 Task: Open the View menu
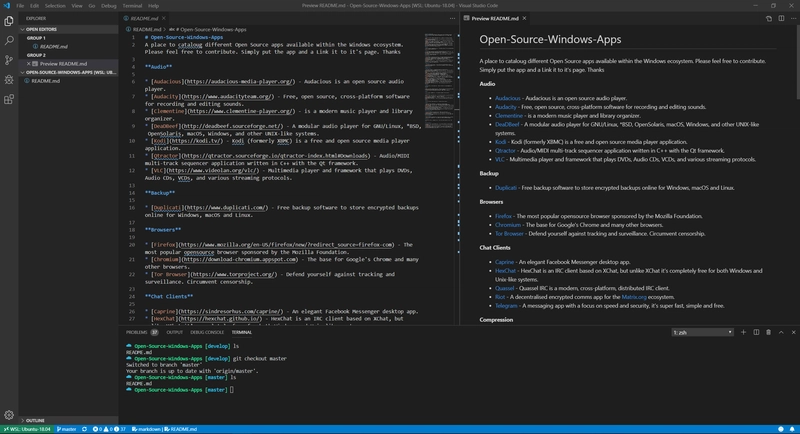(x=77, y=6)
